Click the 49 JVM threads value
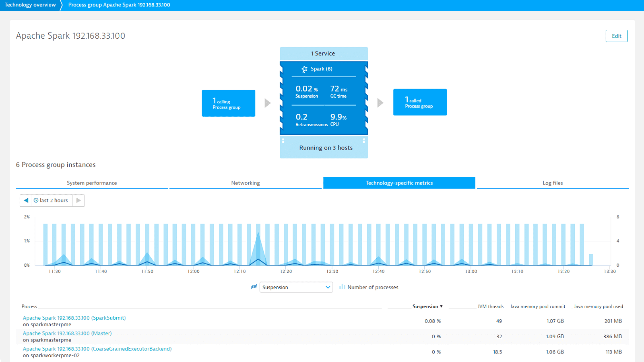This screenshot has width=644, height=362. [499, 321]
